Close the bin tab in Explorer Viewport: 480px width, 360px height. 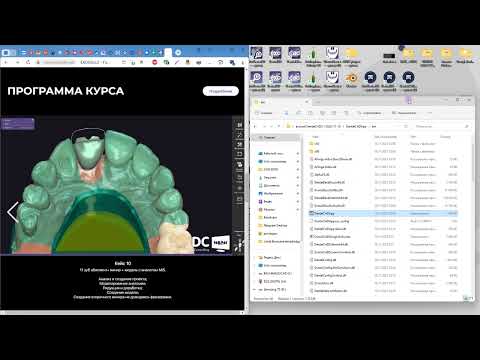point(307,102)
